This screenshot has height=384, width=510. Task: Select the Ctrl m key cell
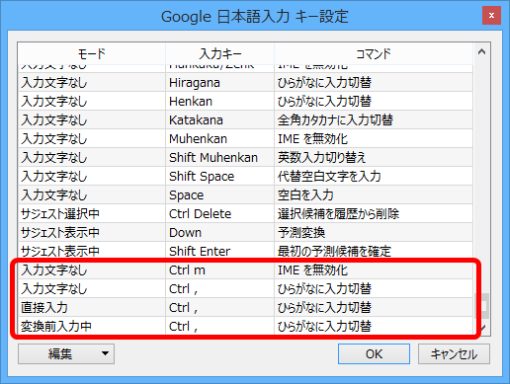(220, 270)
